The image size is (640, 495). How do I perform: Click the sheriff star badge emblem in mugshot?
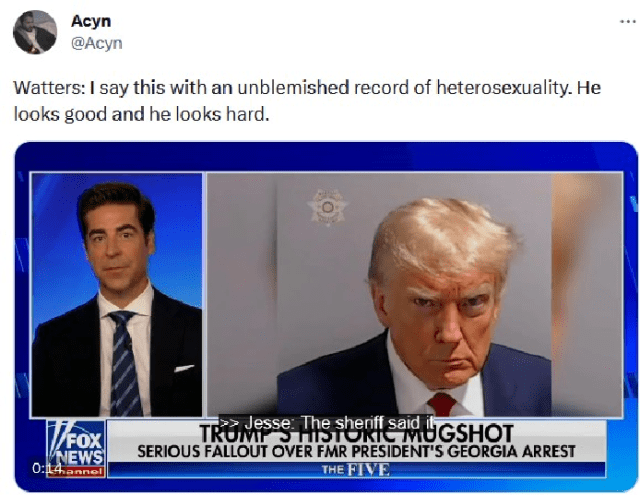pyautogui.click(x=328, y=207)
